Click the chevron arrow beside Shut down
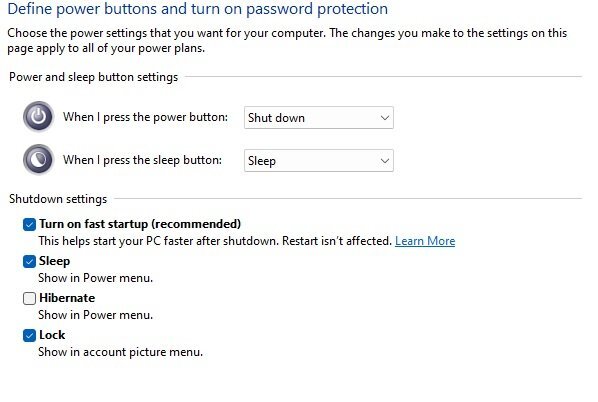The height and width of the screenshot is (402, 598). (x=385, y=118)
